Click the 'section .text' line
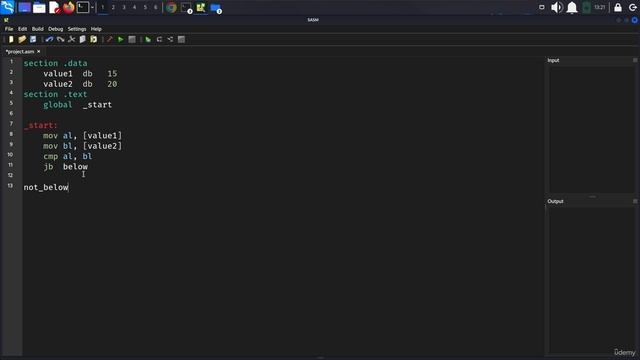 (55, 94)
